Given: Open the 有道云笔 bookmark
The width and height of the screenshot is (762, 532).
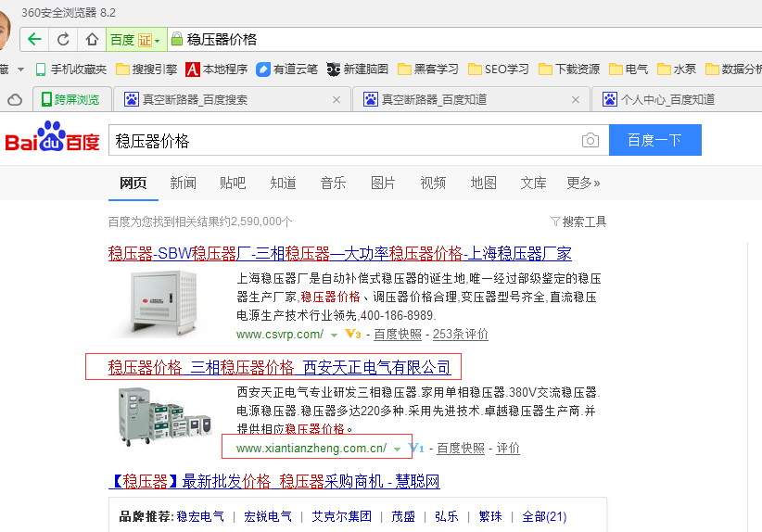Looking at the screenshot, I should [x=286, y=70].
